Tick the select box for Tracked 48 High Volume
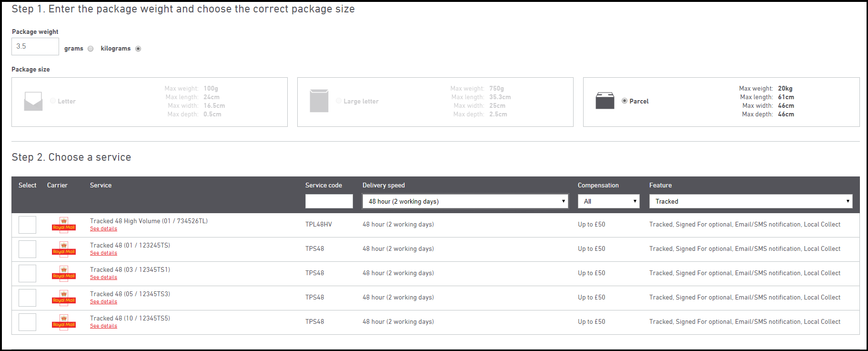Image resolution: width=868 pixels, height=351 pixels. coord(27,225)
